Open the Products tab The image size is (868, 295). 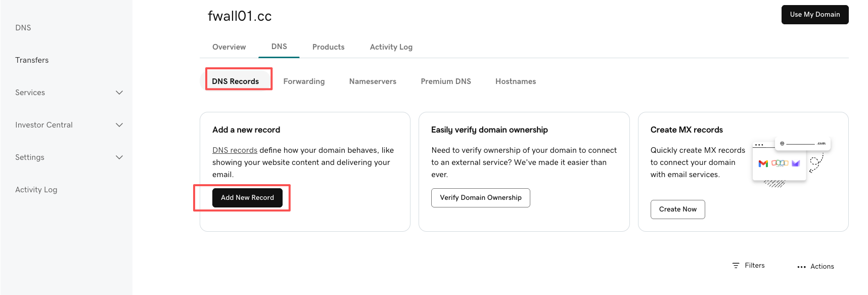click(x=328, y=47)
